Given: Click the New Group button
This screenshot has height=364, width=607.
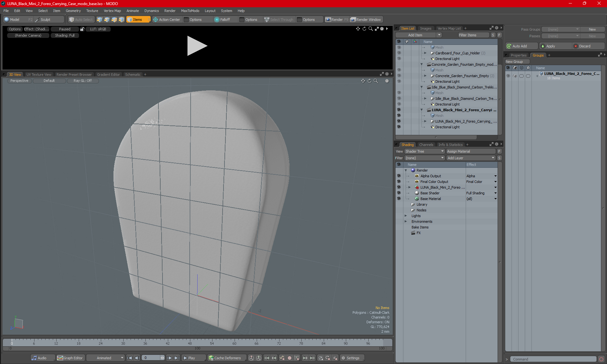Looking at the screenshot, I should pyautogui.click(x=517, y=62).
